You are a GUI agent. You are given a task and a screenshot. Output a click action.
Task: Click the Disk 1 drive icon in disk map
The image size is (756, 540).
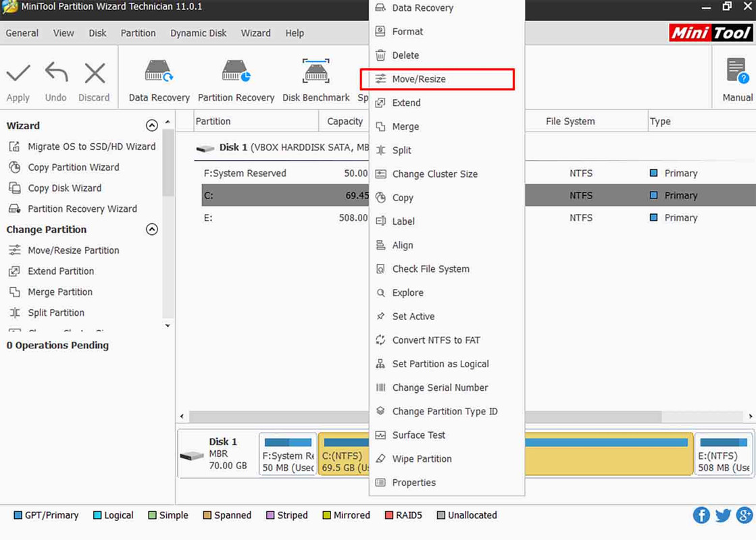[192, 455]
